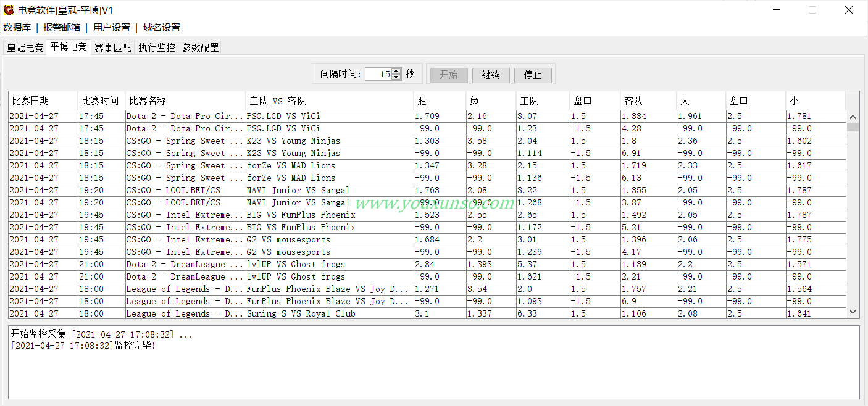The height and width of the screenshot is (406, 868).
Task: Click the table scrollbar down arrow
Action: [x=853, y=313]
